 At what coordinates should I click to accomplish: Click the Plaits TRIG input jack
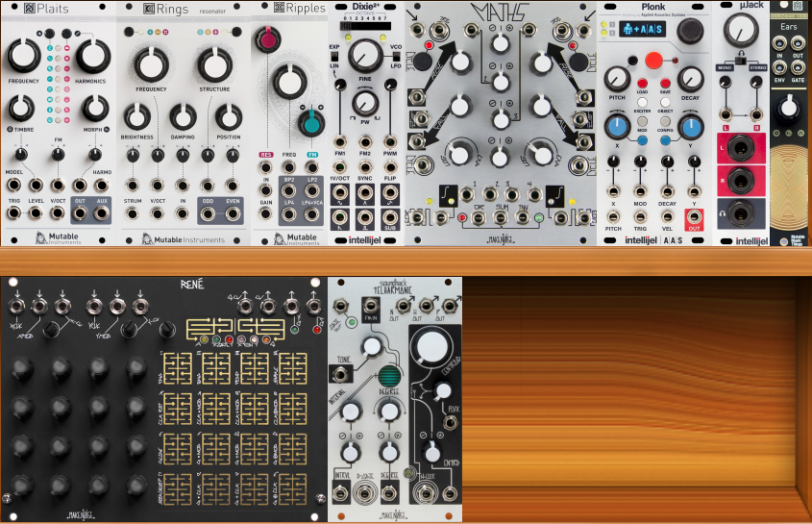pyautogui.click(x=13, y=212)
